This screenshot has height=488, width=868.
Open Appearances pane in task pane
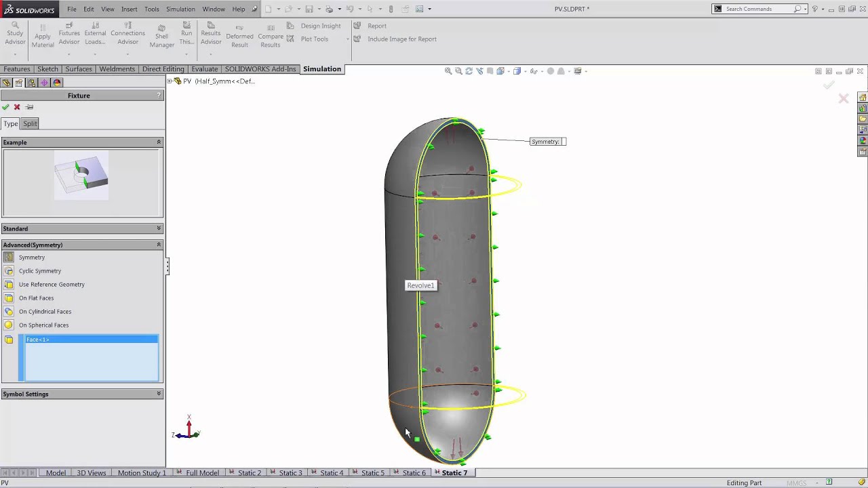(863, 141)
